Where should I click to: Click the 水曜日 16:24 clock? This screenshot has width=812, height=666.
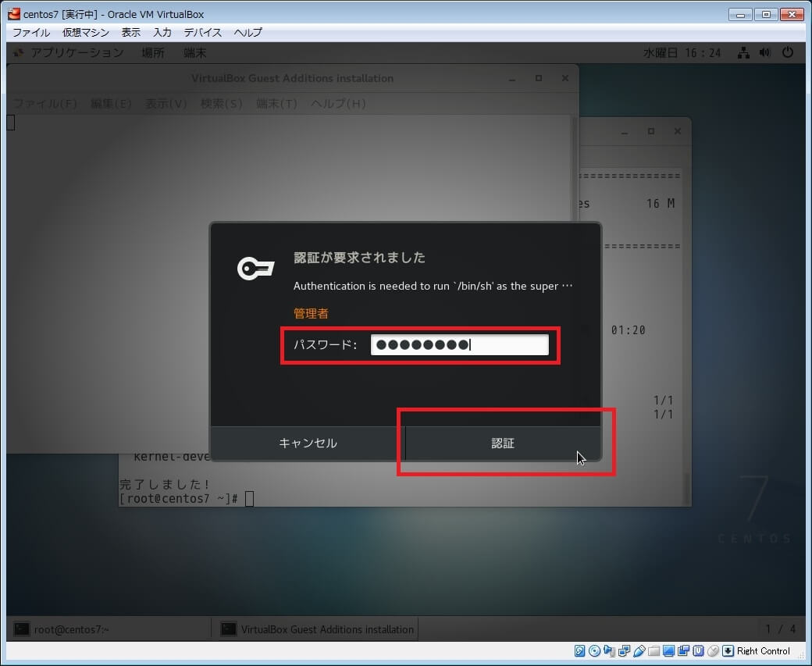tap(682, 52)
